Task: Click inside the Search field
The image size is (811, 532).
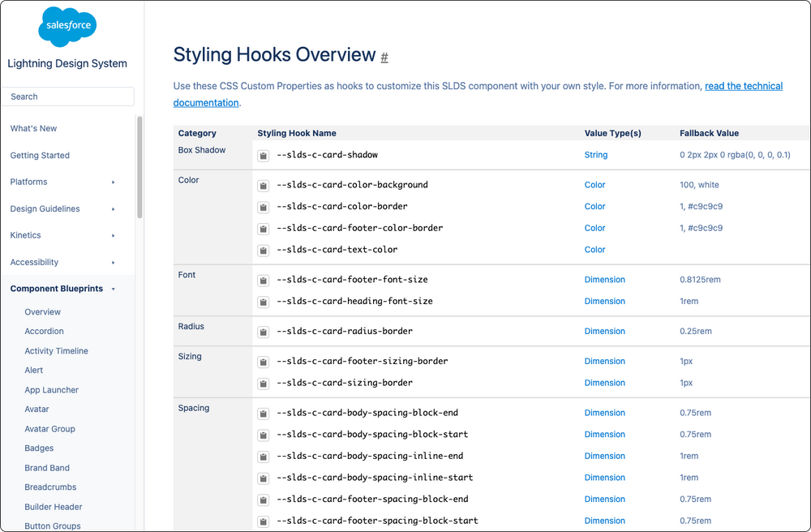Action: pyautogui.click(x=67, y=96)
